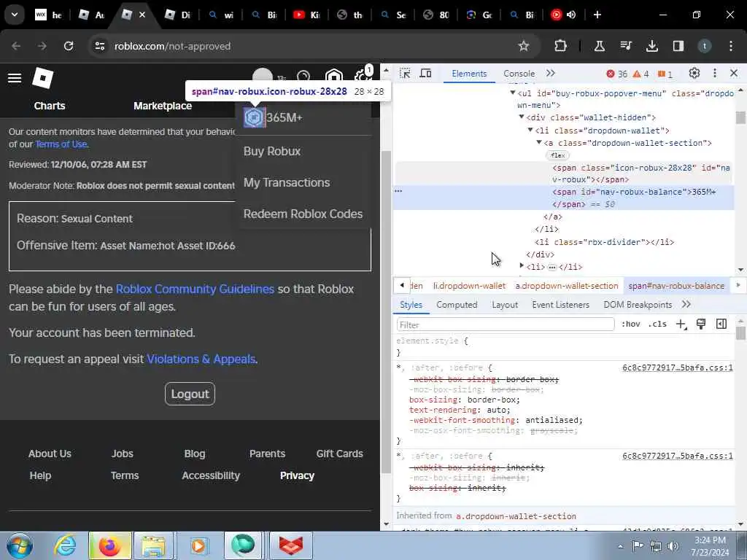The height and width of the screenshot is (560, 747).
Task: Open first 6c8c9772917…5bafa.css:1 source link
Action: 678,367
